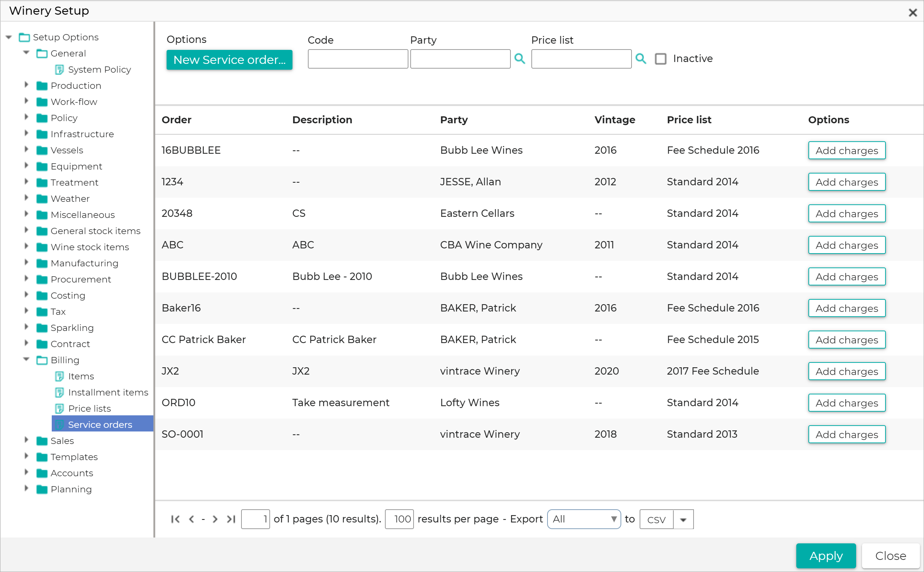Viewport: 924px width, 572px height.
Task: Add charges for order 16BUBBLEE
Action: (x=847, y=150)
